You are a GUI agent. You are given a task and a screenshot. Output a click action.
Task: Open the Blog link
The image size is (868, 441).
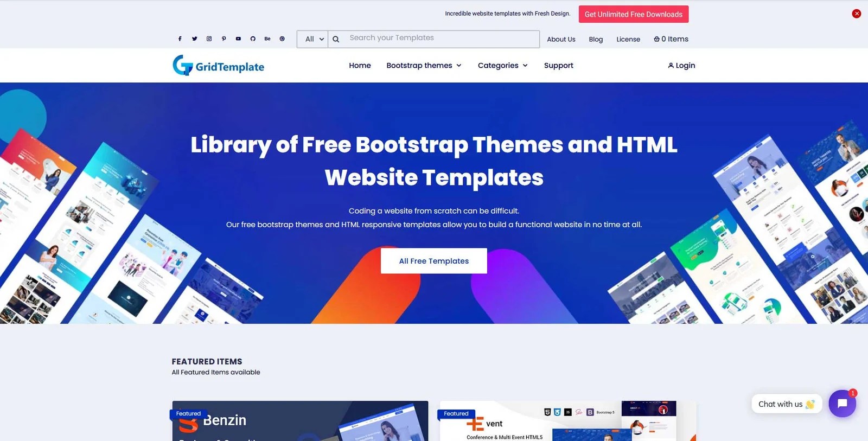pos(596,39)
